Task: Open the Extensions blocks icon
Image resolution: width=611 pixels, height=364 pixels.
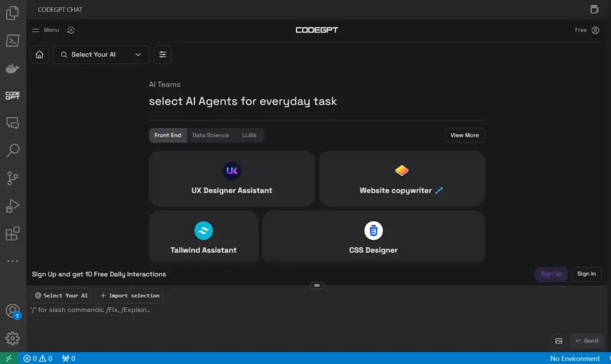Action: pos(13,233)
